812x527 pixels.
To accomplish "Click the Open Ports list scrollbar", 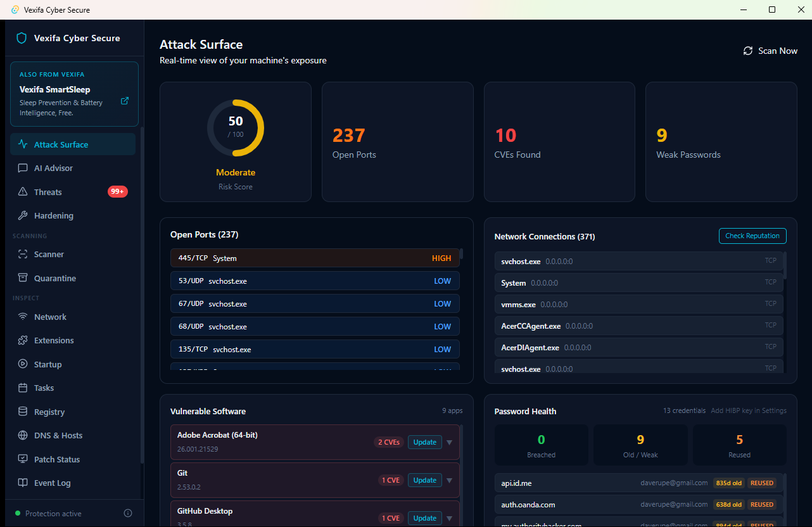I will (461, 254).
